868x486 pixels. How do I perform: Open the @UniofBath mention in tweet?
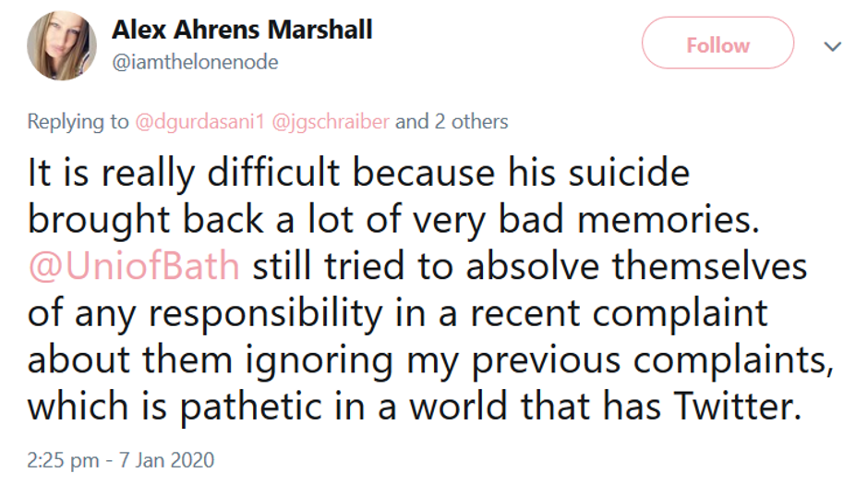(x=134, y=266)
